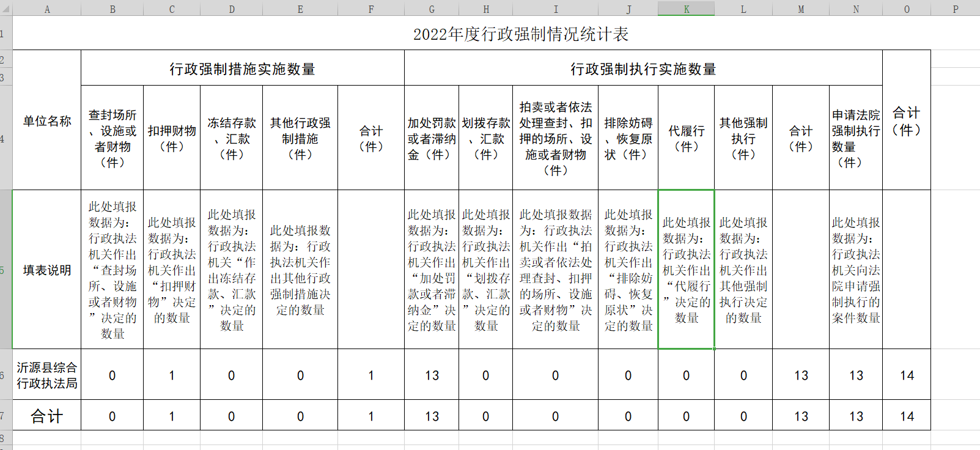Image resolution: width=980 pixels, height=450 pixels.
Task: Click the column P header
Action: click(955, 9)
